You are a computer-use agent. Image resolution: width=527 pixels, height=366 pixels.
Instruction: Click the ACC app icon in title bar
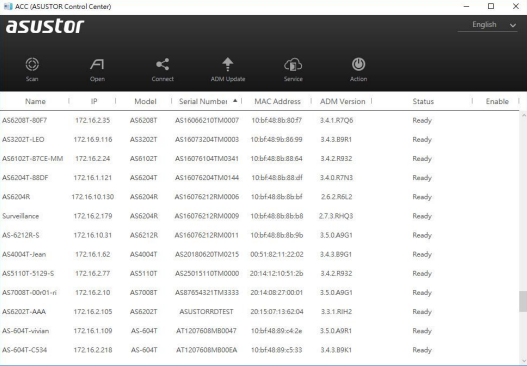coord(8,6)
